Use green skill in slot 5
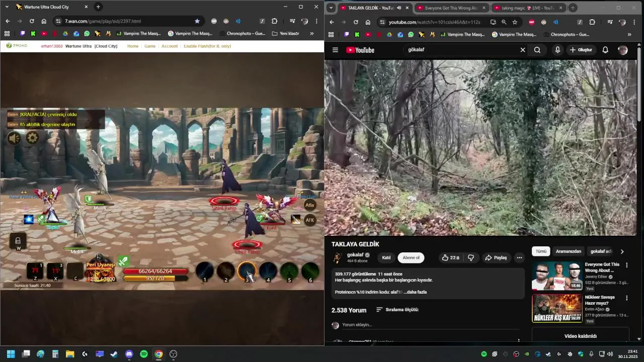The image size is (644, 362). pyautogui.click(x=289, y=271)
